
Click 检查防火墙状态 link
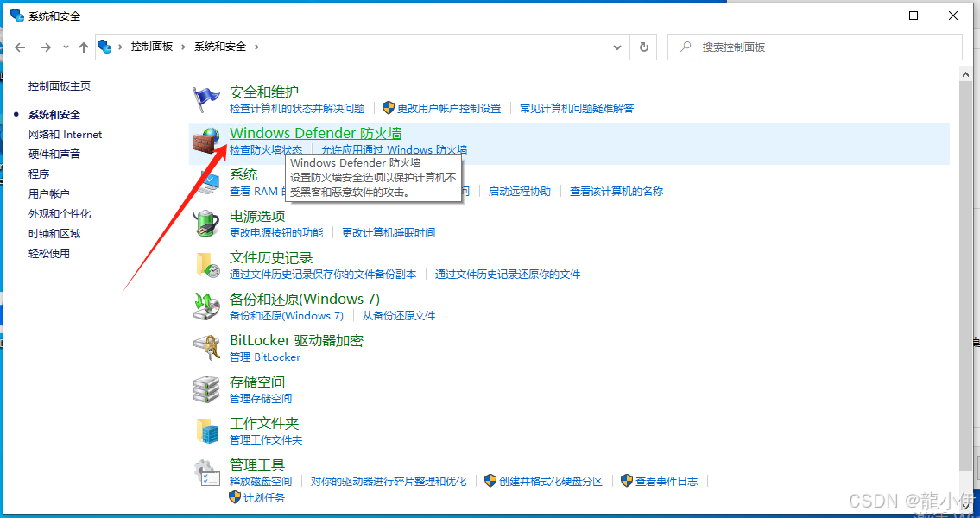266,150
